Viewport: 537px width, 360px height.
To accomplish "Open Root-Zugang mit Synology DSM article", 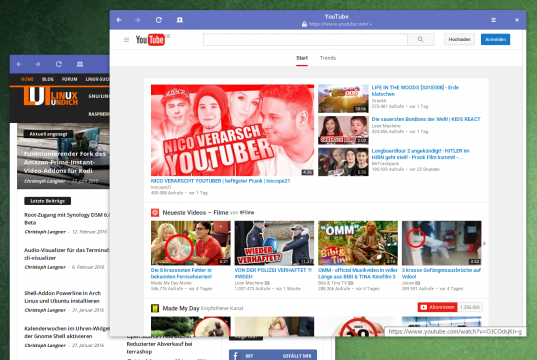I will 67,219.
